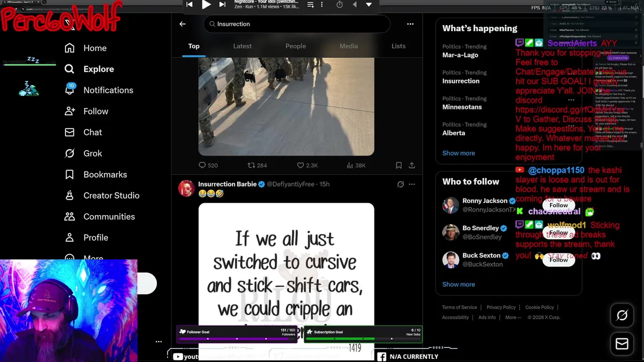The height and width of the screenshot is (362, 644).
Task: Switch to the Media tab
Action: click(349, 46)
